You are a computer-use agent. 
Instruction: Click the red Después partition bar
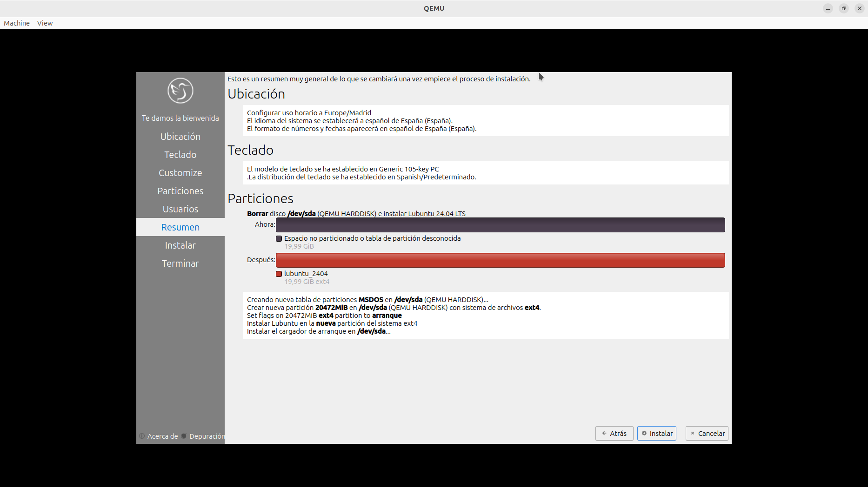click(501, 260)
